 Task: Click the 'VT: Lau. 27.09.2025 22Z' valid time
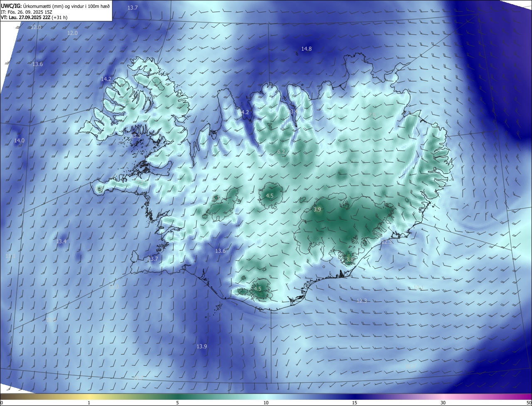pos(25,18)
